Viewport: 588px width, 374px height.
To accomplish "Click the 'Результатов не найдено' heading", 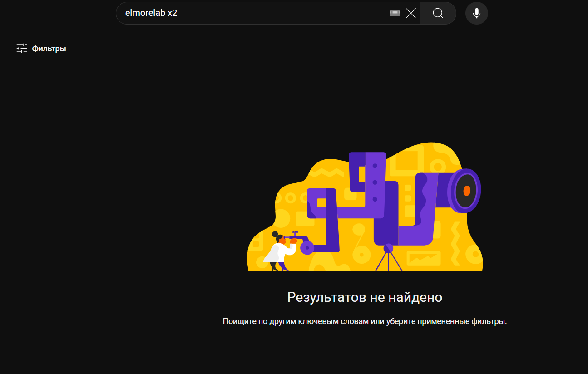I will coord(365,297).
